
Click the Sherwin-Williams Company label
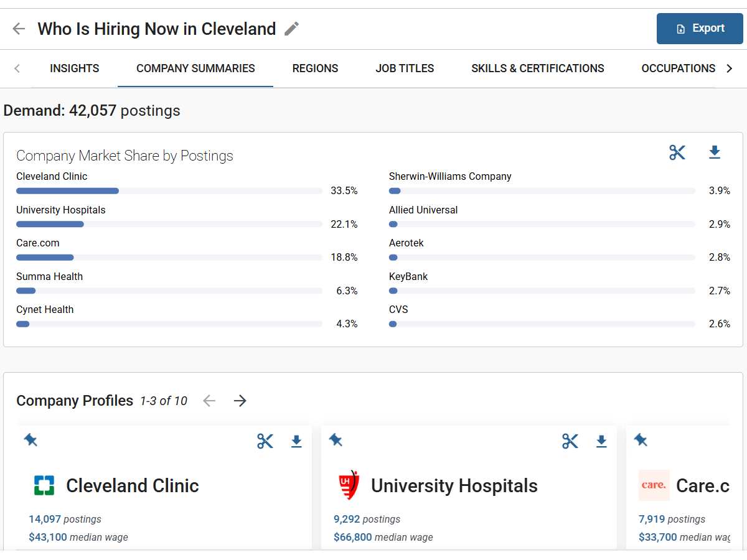point(450,177)
